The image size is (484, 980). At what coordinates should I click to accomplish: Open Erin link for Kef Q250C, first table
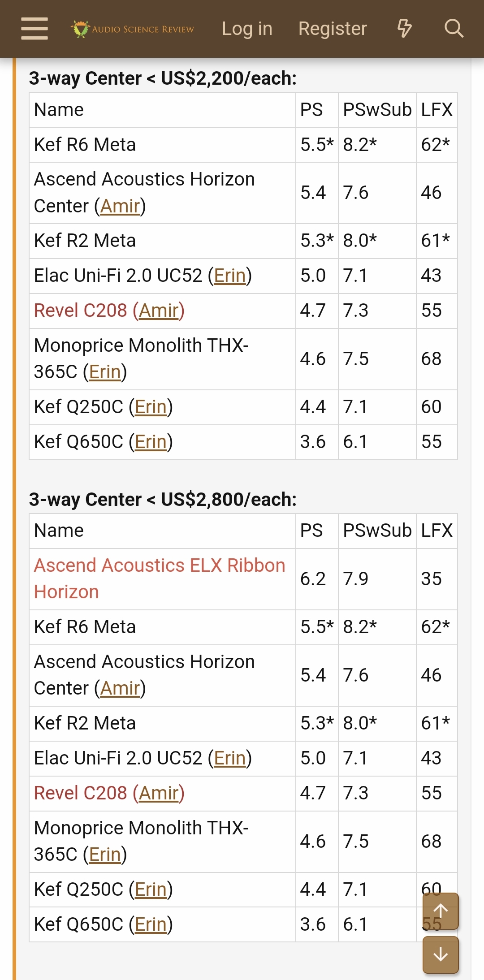click(x=151, y=407)
